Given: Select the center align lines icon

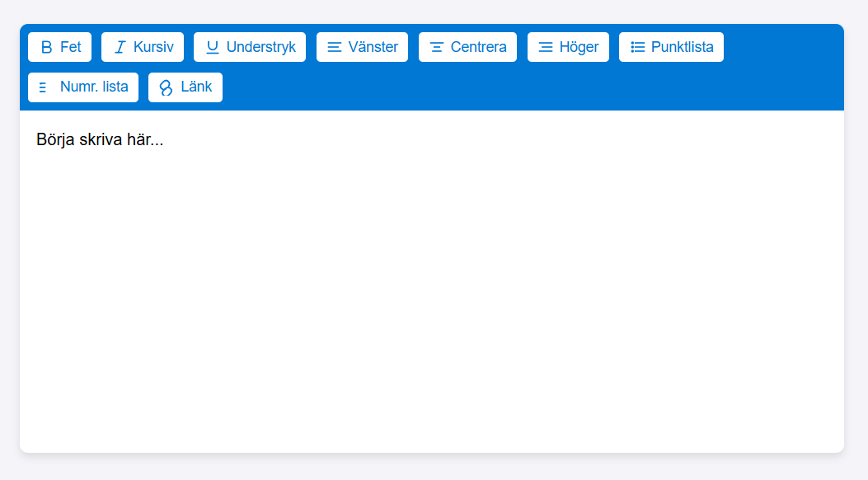Looking at the screenshot, I should (x=437, y=47).
